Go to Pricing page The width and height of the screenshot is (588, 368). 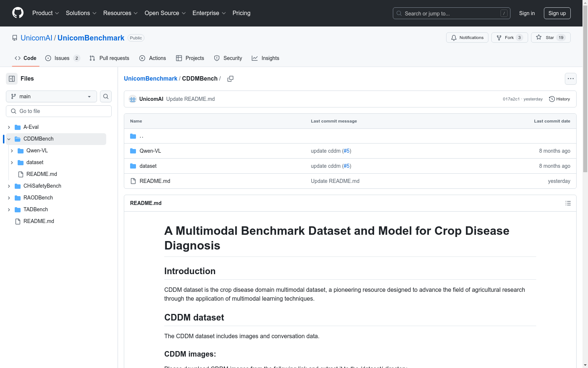241,13
